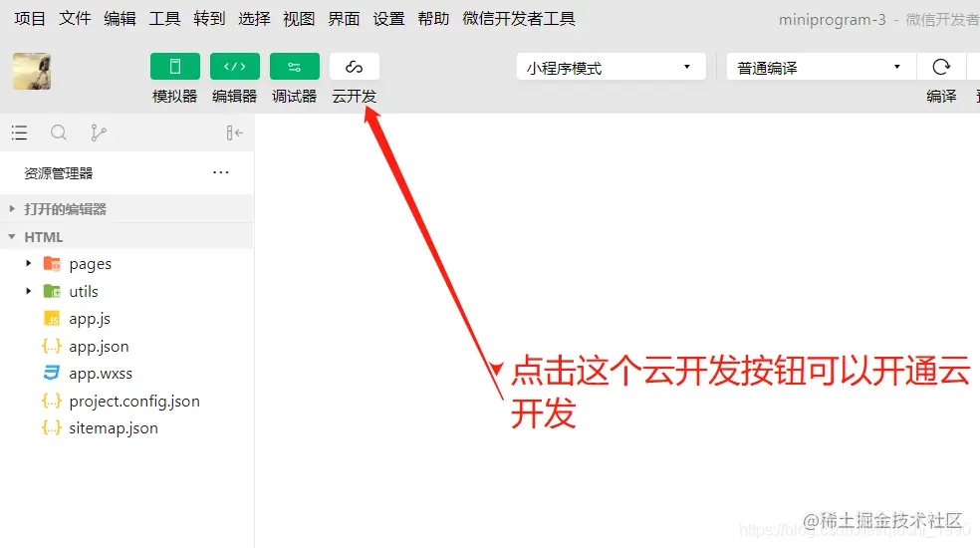Open the 选择 menu
Image resolution: width=980 pixels, height=548 pixels.
click(x=254, y=19)
